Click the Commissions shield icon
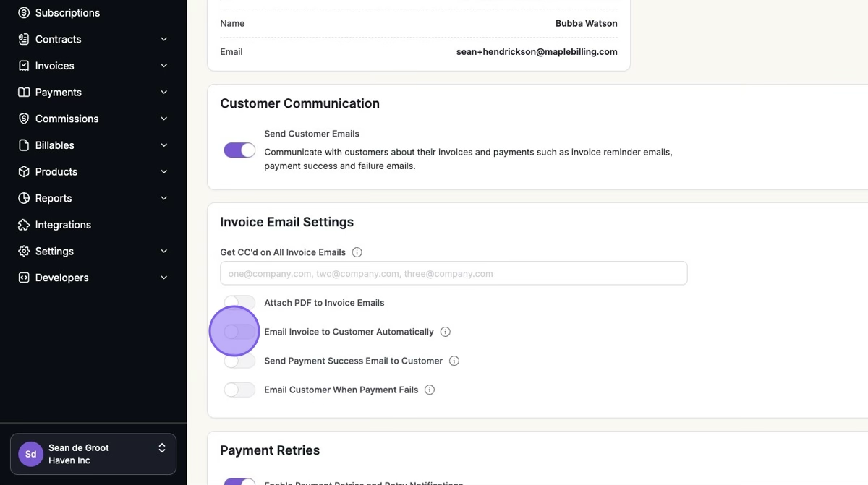The image size is (868, 485). pos(24,119)
